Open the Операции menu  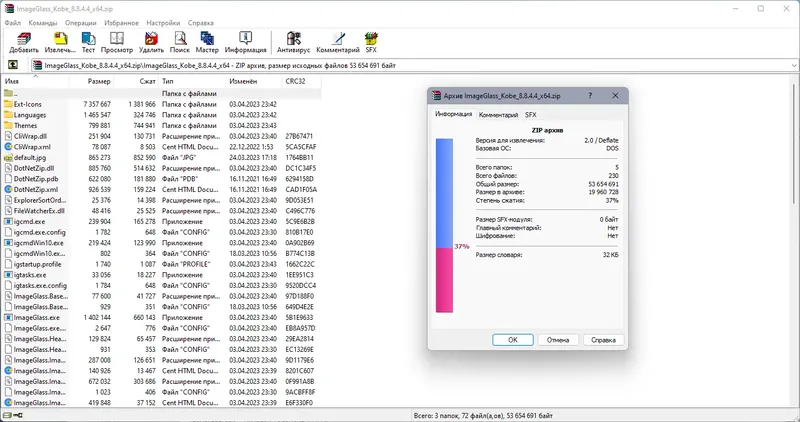coord(81,23)
